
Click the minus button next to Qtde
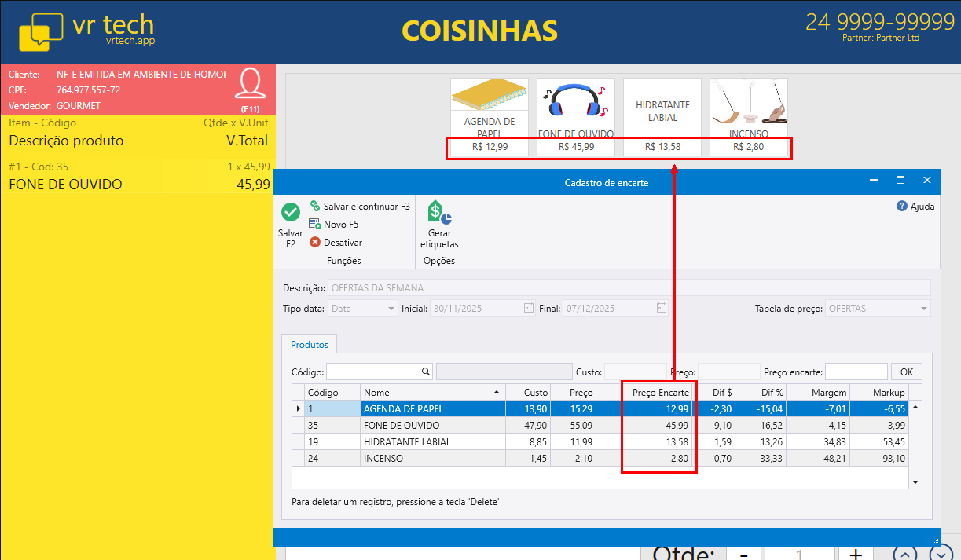point(743,553)
